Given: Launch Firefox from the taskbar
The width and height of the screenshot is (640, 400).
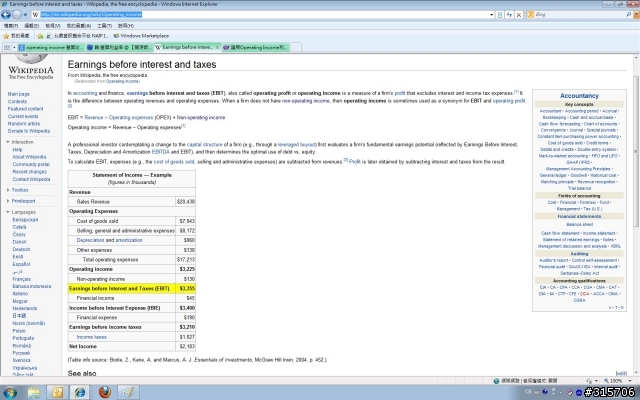Looking at the screenshot, I should (105, 393).
